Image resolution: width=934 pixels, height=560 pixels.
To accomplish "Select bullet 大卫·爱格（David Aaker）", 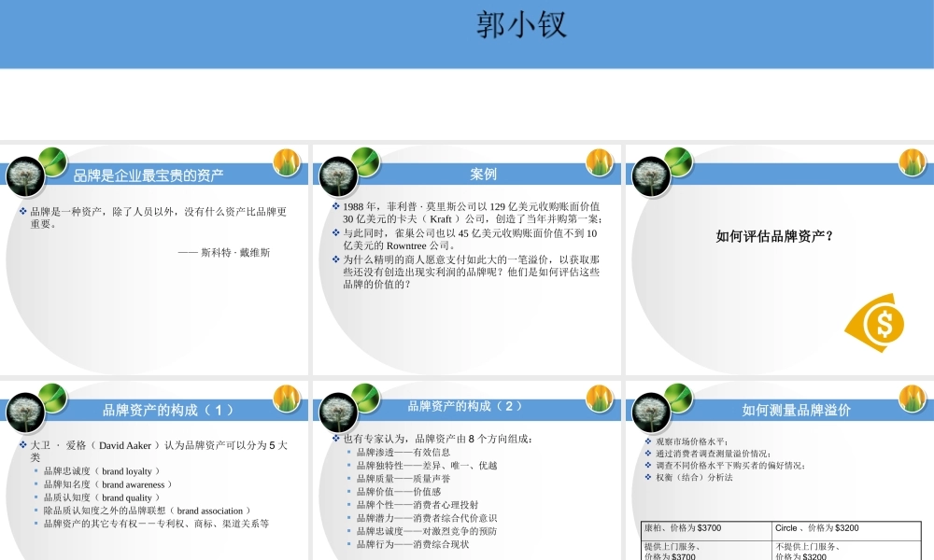I will point(159,452).
